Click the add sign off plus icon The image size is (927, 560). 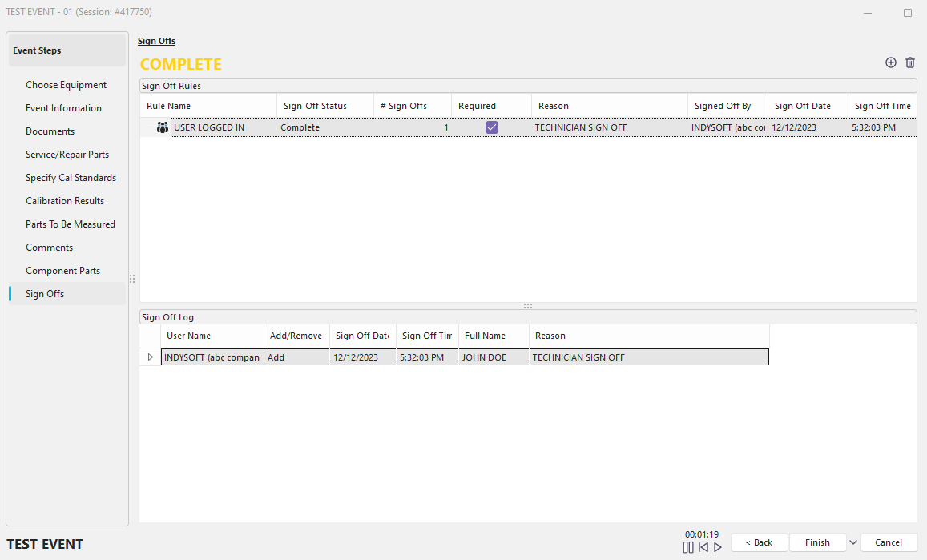click(x=890, y=62)
